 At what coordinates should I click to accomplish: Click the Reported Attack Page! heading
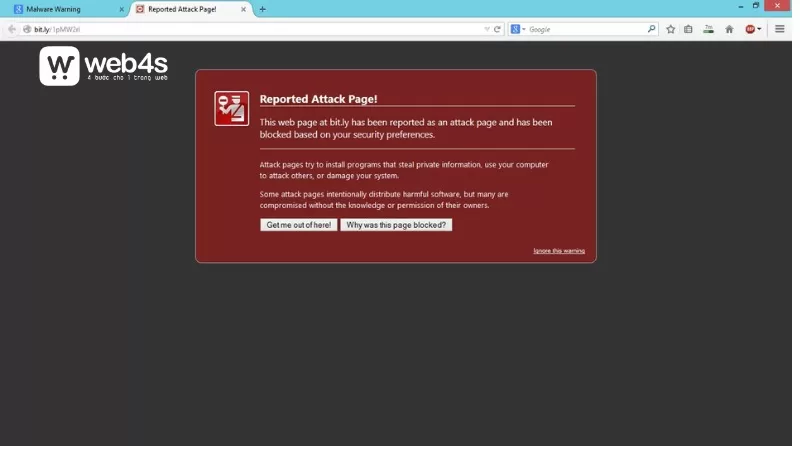point(318,99)
